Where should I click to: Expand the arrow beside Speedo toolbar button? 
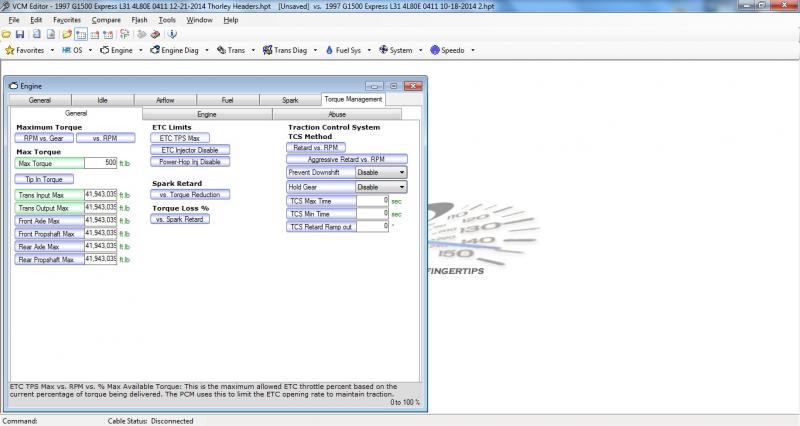tap(472, 50)
